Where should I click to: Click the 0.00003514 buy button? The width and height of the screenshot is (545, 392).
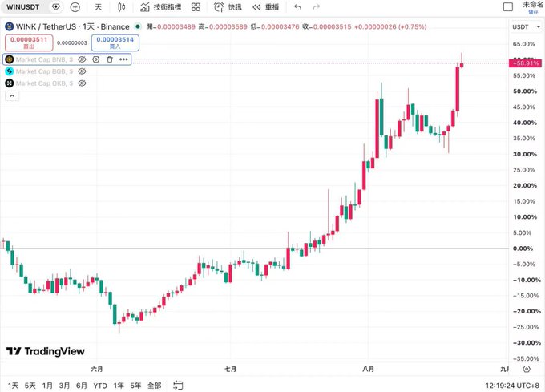[x=115, y=42]
